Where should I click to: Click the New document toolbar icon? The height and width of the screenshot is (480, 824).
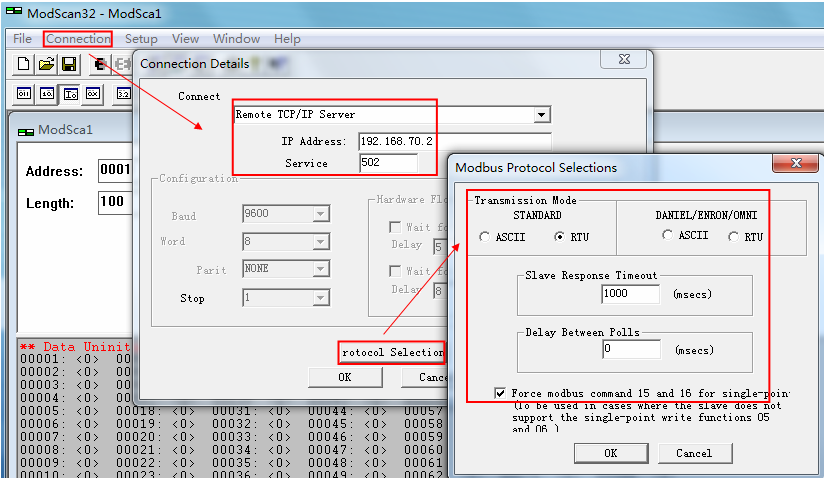click(x=24, y=64)
